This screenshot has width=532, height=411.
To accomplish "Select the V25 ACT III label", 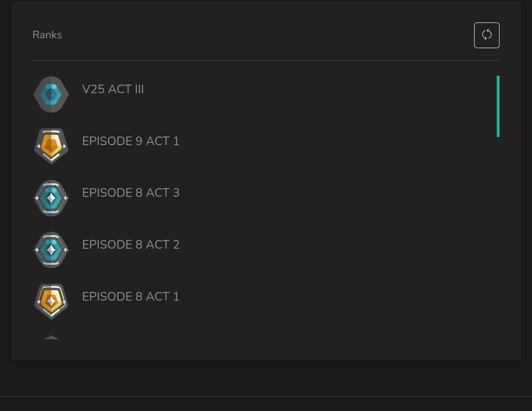I will 113,89.
